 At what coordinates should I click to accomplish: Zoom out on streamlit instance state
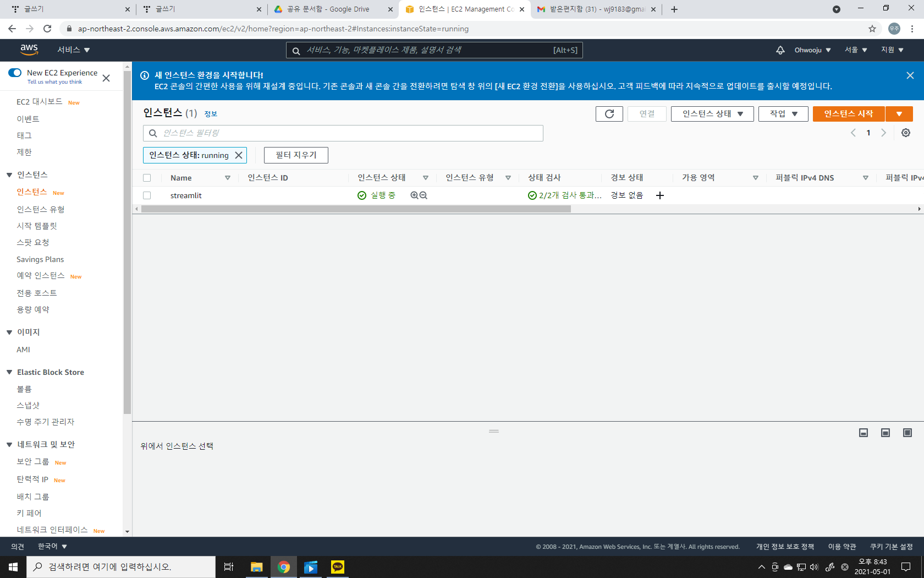[x=424, y=195]
